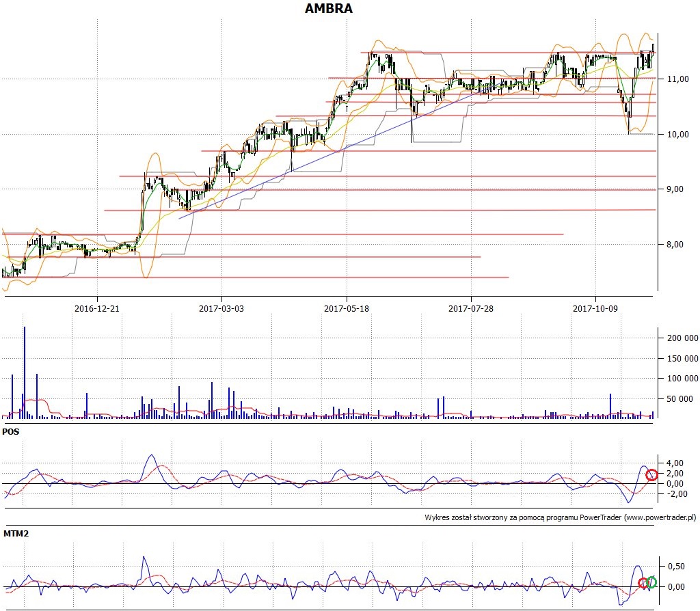Click the POS 4,00 axis value
Viewport: 700px width, 611px height.
[x=675, y=463]
